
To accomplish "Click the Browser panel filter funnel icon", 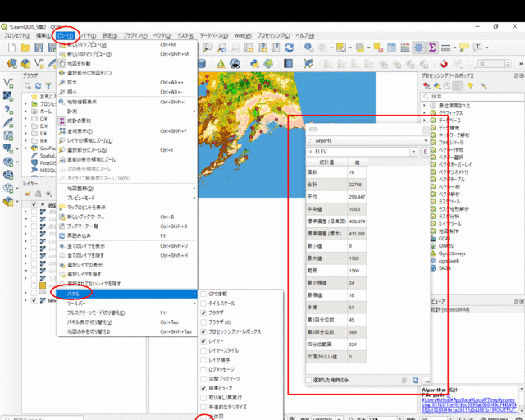I will [48, 86].
